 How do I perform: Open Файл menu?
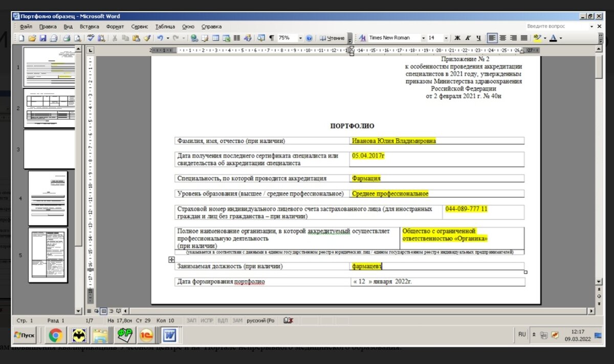(26, 26)
